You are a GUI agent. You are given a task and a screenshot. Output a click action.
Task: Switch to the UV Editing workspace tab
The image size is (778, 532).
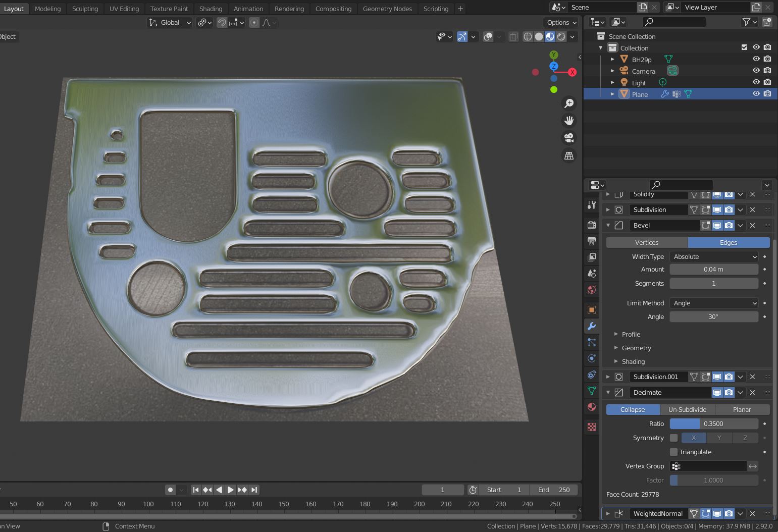[124, 9]
